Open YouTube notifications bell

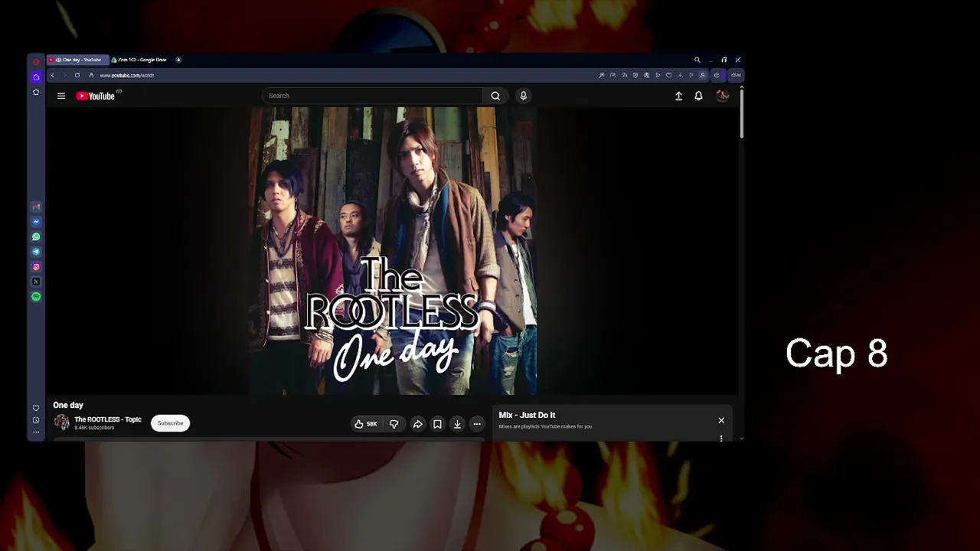click(698, 96)
